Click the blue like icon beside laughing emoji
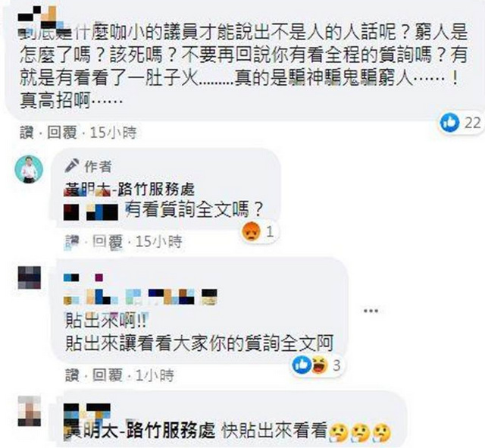The image size is (485, 448). [302, 365]
